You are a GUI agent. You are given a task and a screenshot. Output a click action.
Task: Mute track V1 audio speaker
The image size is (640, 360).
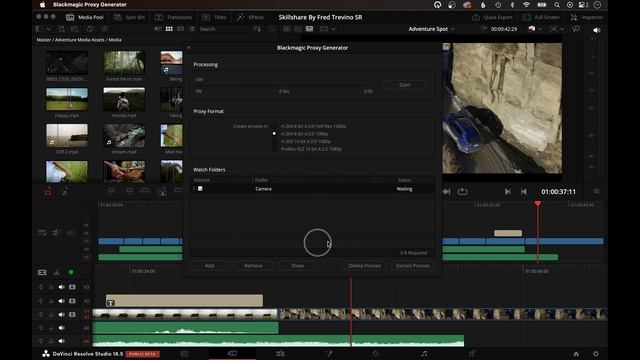tap(61, 315)
